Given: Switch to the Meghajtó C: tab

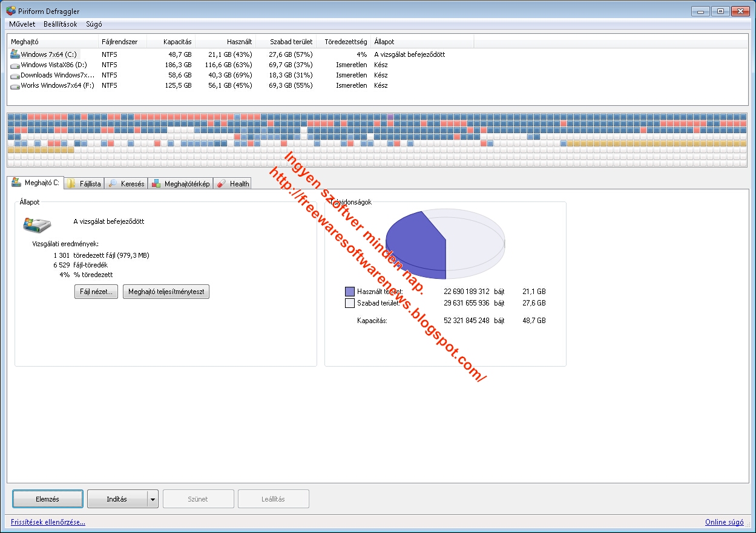Looking at the screenshot, I should coord(36,182).
